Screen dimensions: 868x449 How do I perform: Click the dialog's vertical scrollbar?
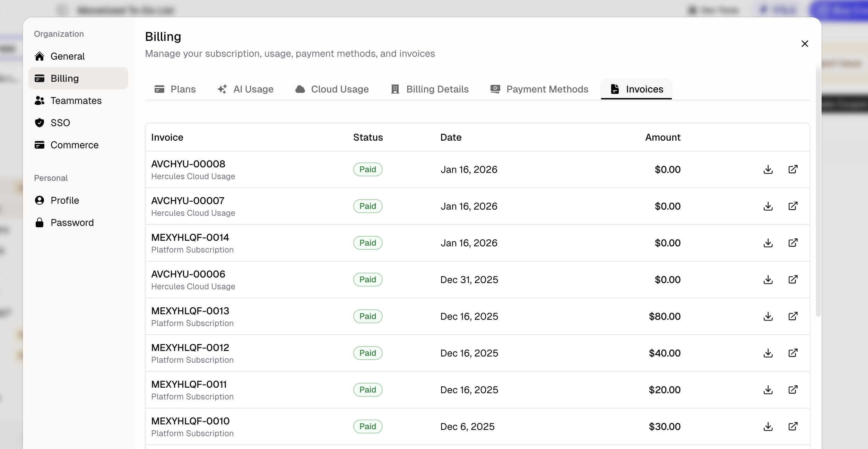pyautogui.click(x=818, y=190)
